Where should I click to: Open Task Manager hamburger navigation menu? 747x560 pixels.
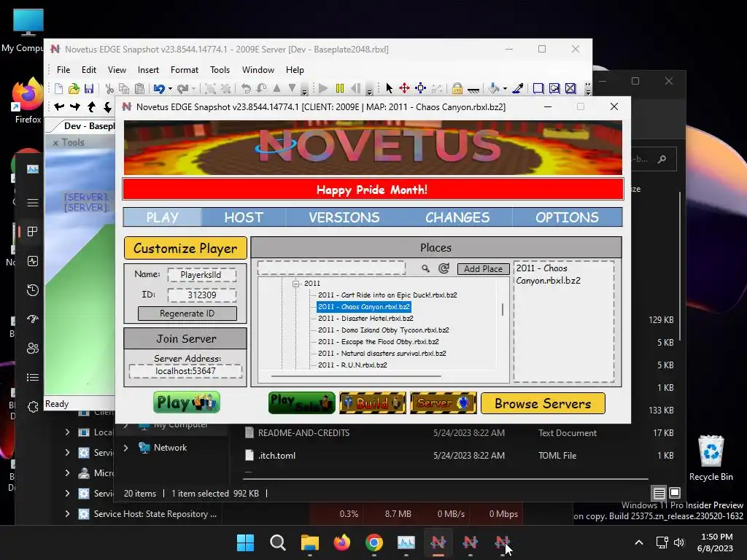[32, 203]
